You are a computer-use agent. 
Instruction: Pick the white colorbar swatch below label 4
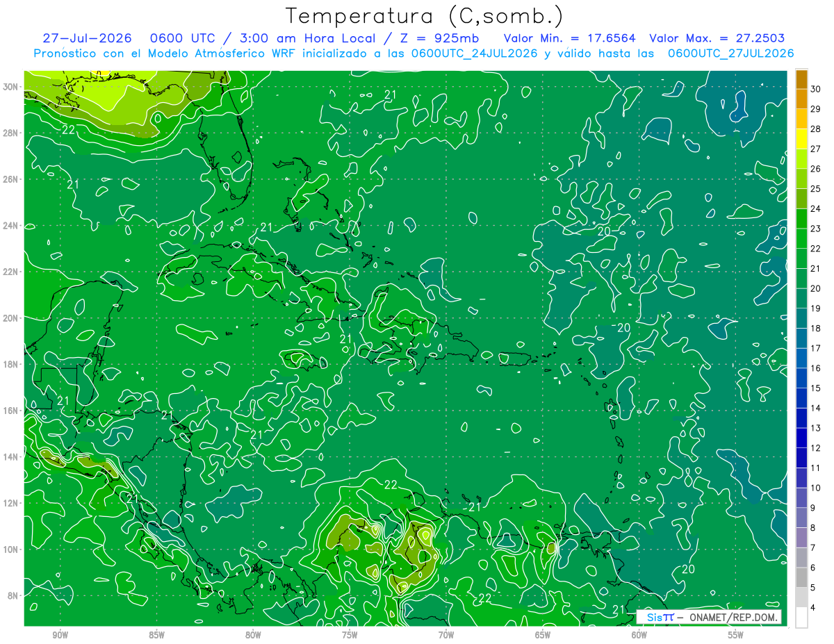click(x=801, y=618)
